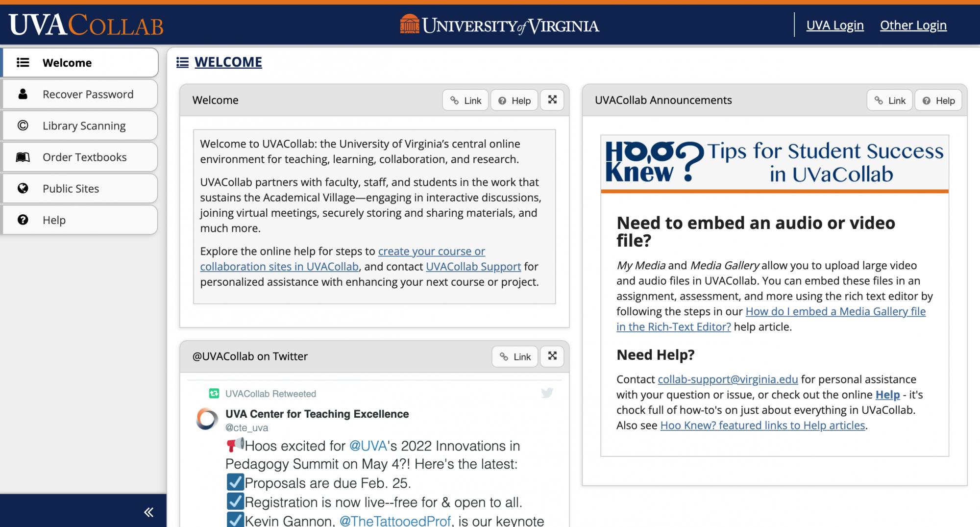Viewport: 980px width, 527px height.
Task: Open the collab-support@virginia.edu email link
Action: tap(728, 379)
